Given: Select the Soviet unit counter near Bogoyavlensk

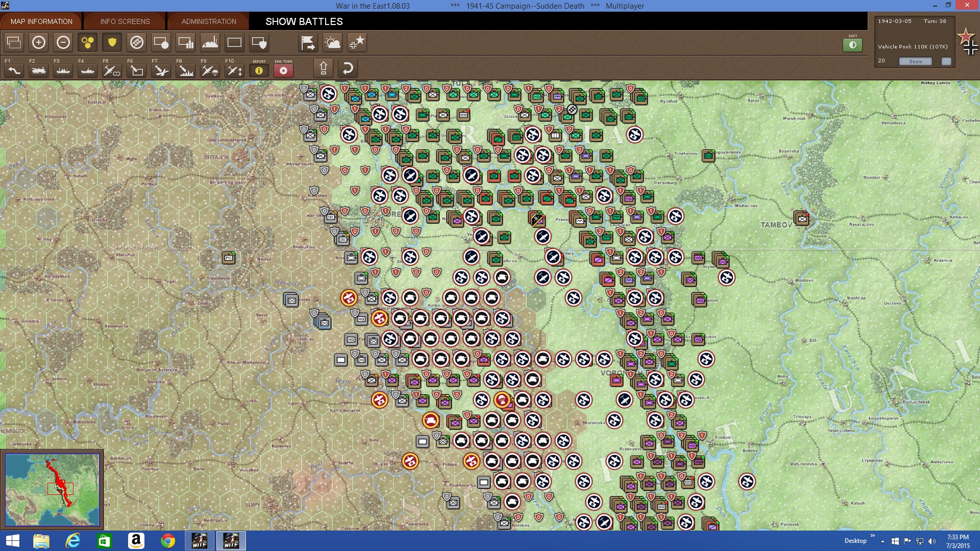Looking at the screenshot, I should point(708,155).
